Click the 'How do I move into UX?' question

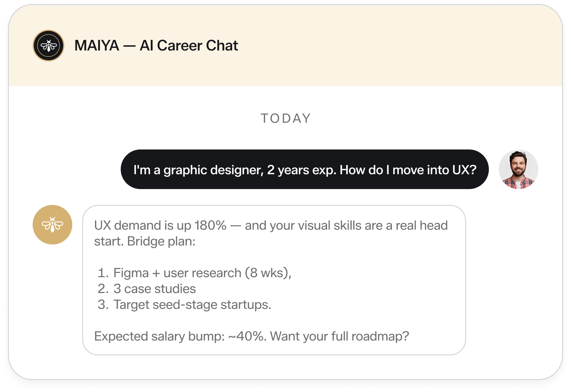(x=408, y=170)
